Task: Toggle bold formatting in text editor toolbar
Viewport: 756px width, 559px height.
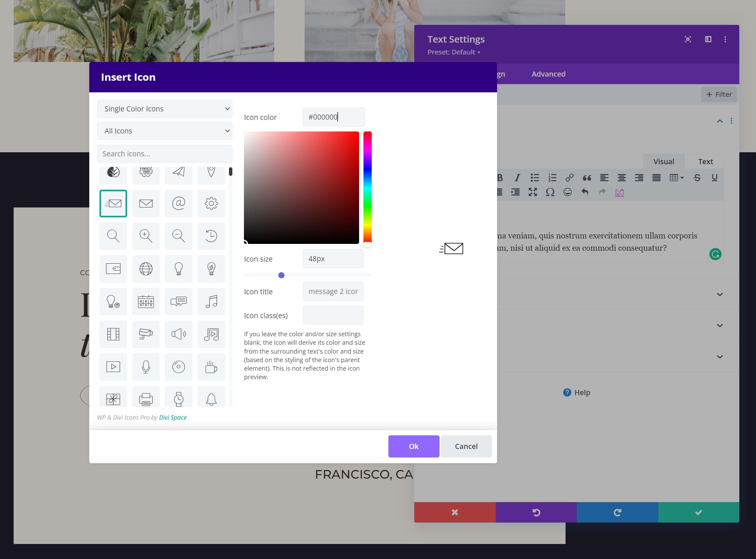Action: click(498, 177)
